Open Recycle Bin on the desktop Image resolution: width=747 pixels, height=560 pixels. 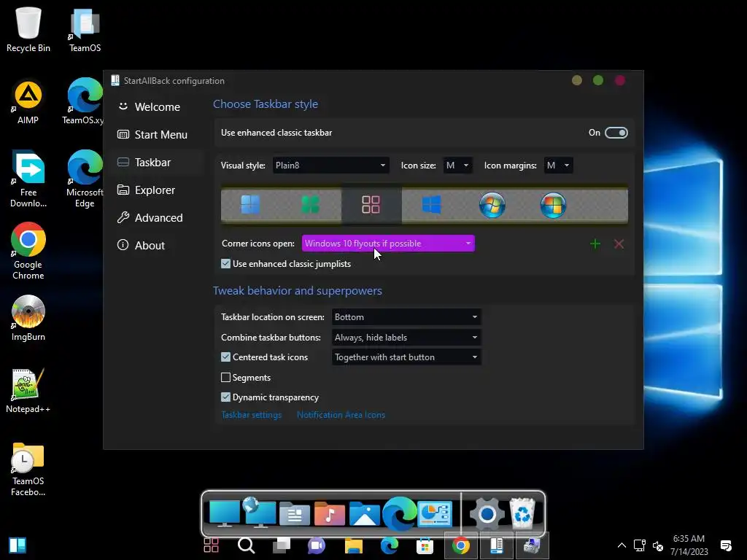(x=28, y=29)
